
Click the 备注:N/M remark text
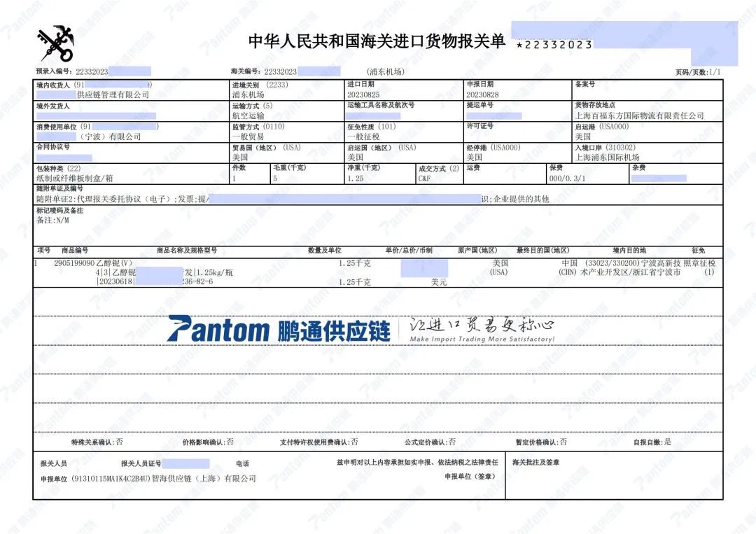click(x=53, y=220)
